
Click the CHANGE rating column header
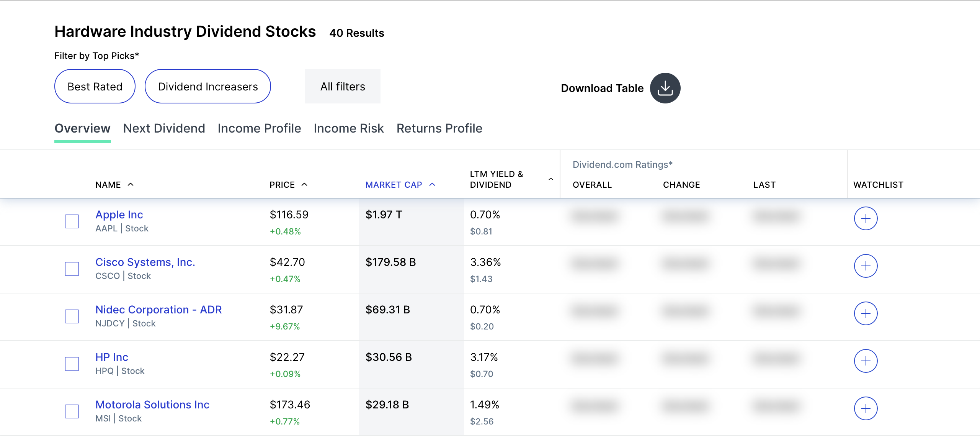coord(681,185)
